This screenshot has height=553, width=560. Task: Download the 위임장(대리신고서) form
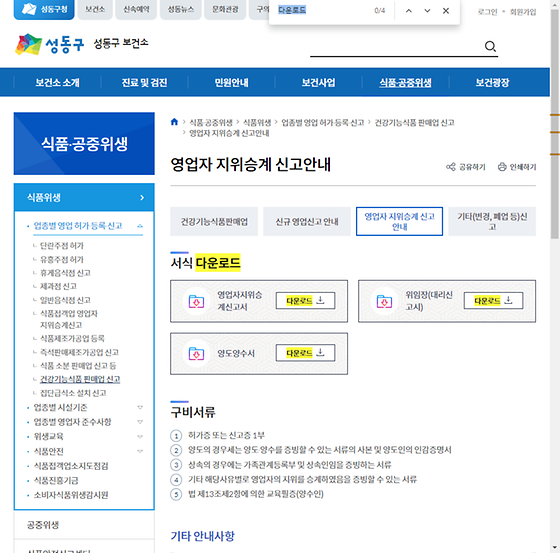pos(493,300)
